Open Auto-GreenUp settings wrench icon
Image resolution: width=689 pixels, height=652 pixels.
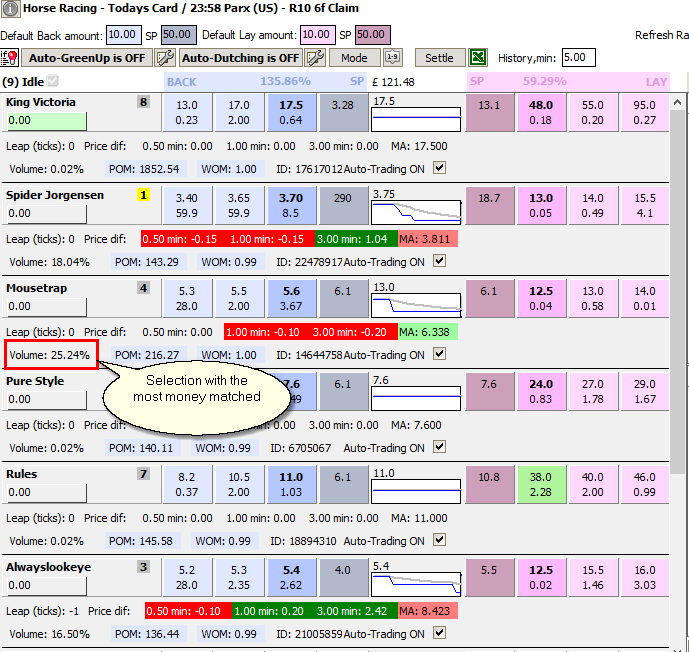point(166,58)
